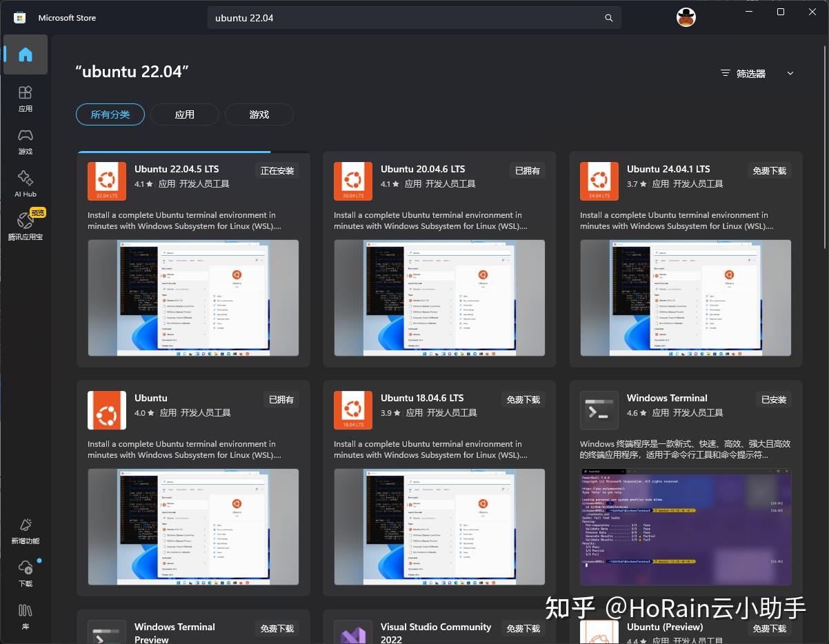Click the 新增功能 sidebar icon
The image size is (829, 644).
coord(25,531)
